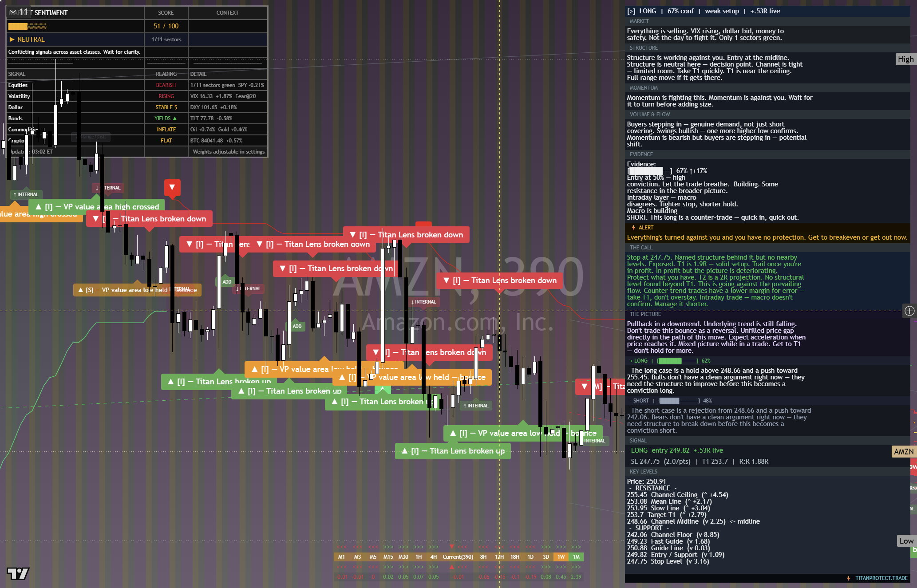The width and height of the screenshot is (917, 588).
Task: Click the LONG entry 249.82 signal line
Action: 677,450
